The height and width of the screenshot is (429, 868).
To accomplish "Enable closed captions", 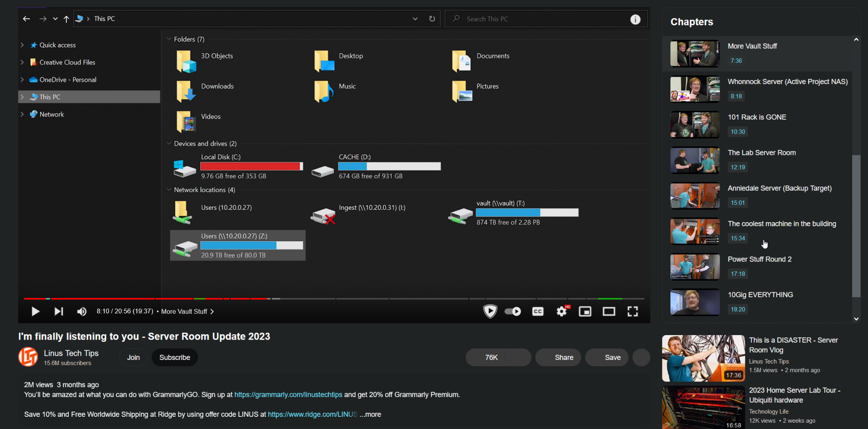I will point(538,312).
